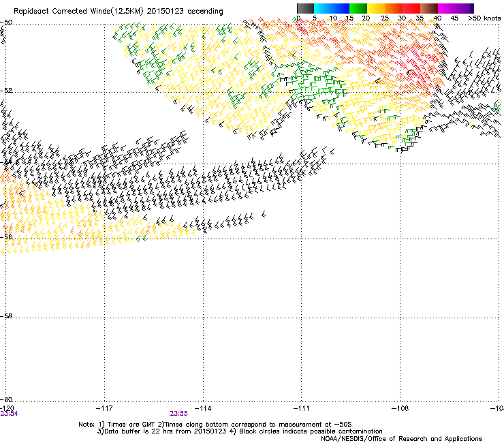Click the note "1) Times are GMT"
Viewport: 504px width, 443px height.
click(127, 425)
